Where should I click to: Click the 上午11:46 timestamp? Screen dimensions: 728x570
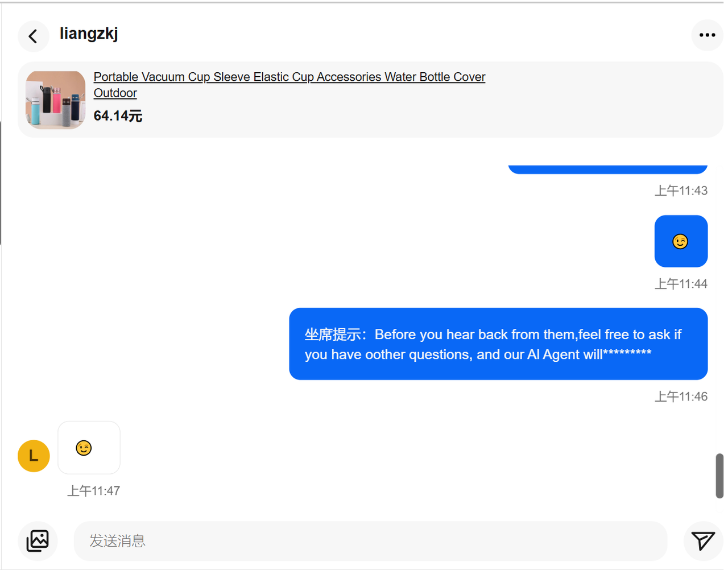pos(681,396)
